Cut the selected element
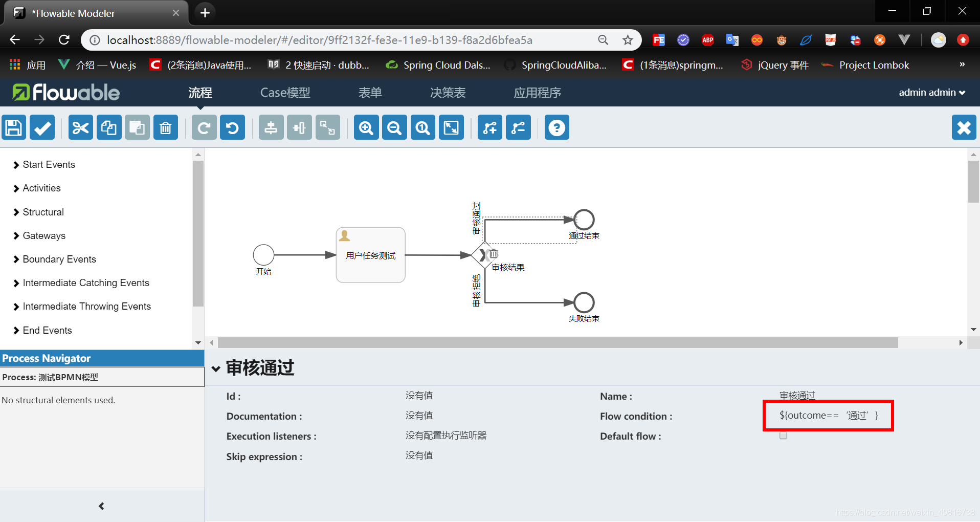 coord(80,127)
